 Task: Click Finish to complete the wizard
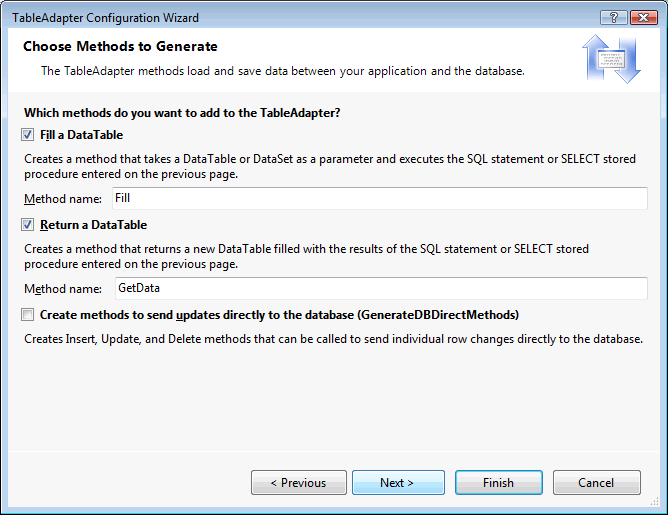tap(498, 483)
